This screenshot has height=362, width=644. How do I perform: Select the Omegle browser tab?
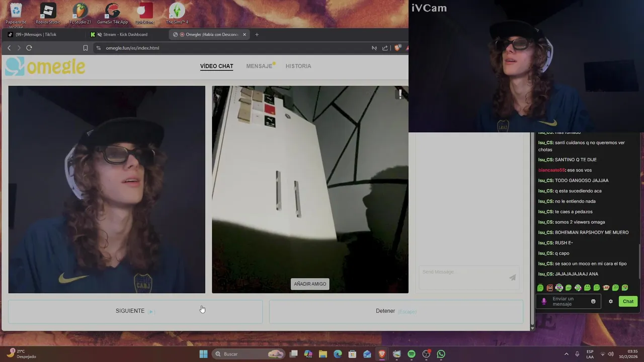click(209, 35)
